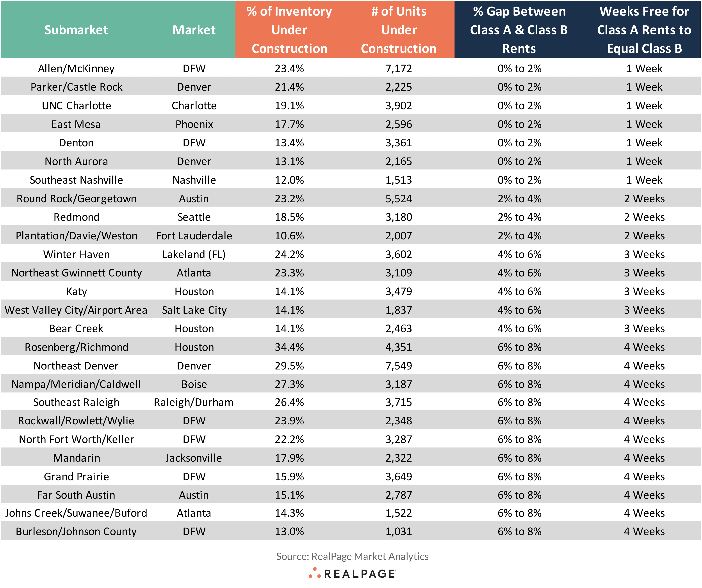Click the Fort Lauderdale market cell
The height and width of the screenshot is (588, 702).
click(194, 236)
